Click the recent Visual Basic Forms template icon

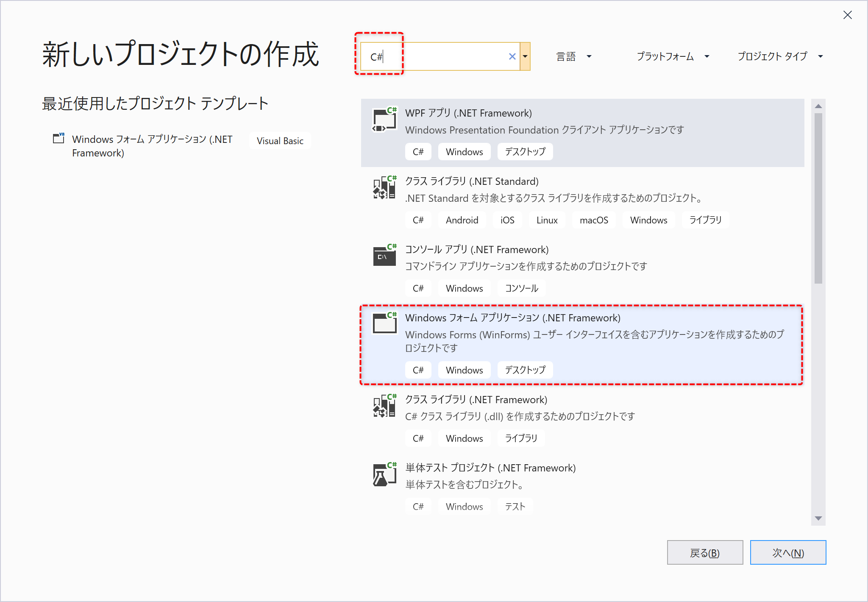pyautogui.click(x=58, y=138)
